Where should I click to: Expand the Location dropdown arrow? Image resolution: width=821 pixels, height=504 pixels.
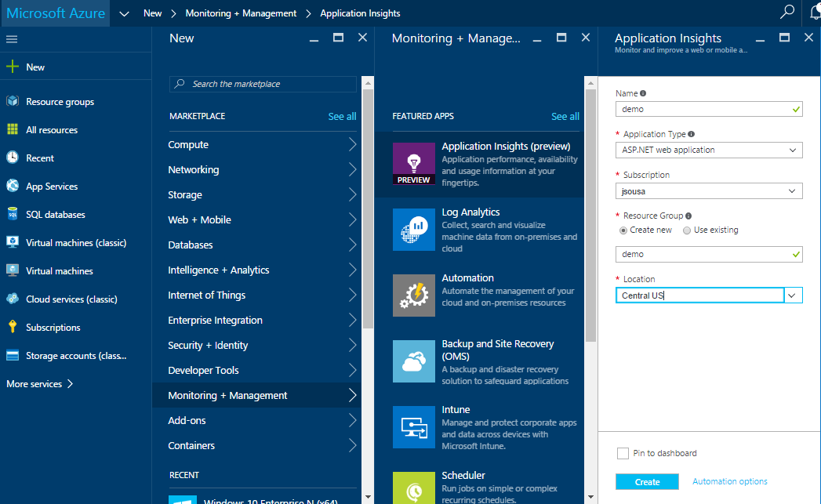[793, 296]
